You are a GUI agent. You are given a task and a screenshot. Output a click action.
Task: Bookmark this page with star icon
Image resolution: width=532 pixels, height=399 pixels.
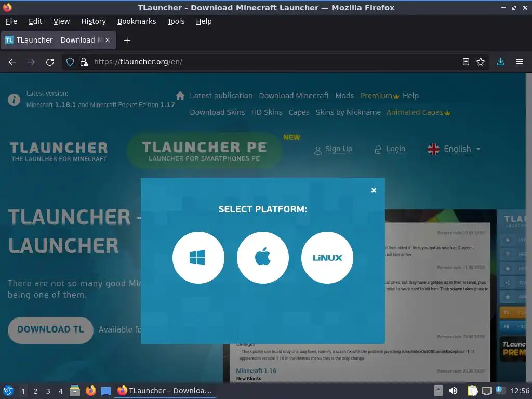(x=481, y=62)
